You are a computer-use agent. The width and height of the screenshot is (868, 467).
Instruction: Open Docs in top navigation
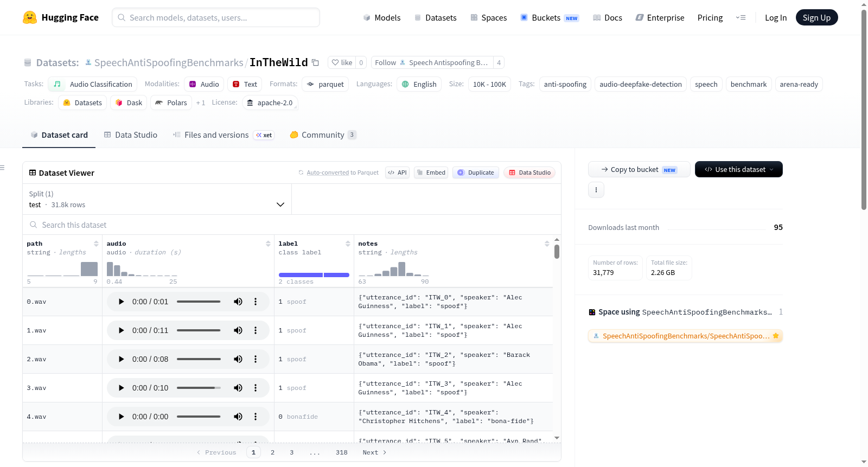coord(608,18)
